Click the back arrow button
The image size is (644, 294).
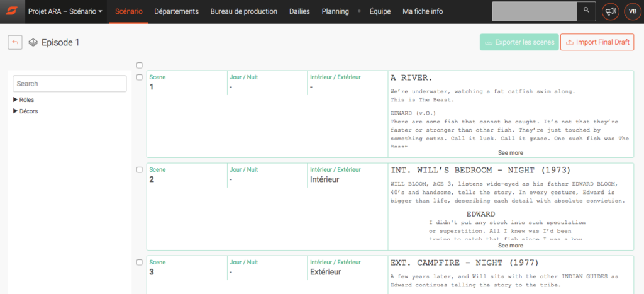pyautogui.click(x=15, y=42)
